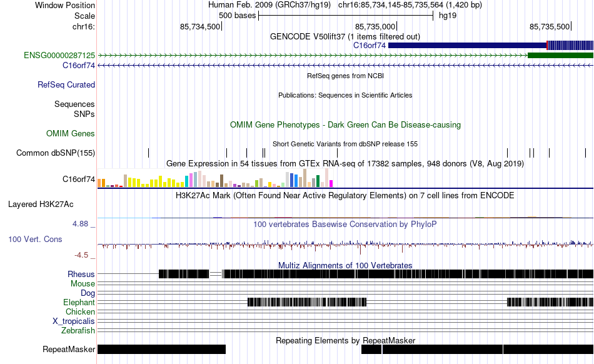Select the left RepeatMasker repeat block
This screenshot has width=594, height=364.
(161, 349)
